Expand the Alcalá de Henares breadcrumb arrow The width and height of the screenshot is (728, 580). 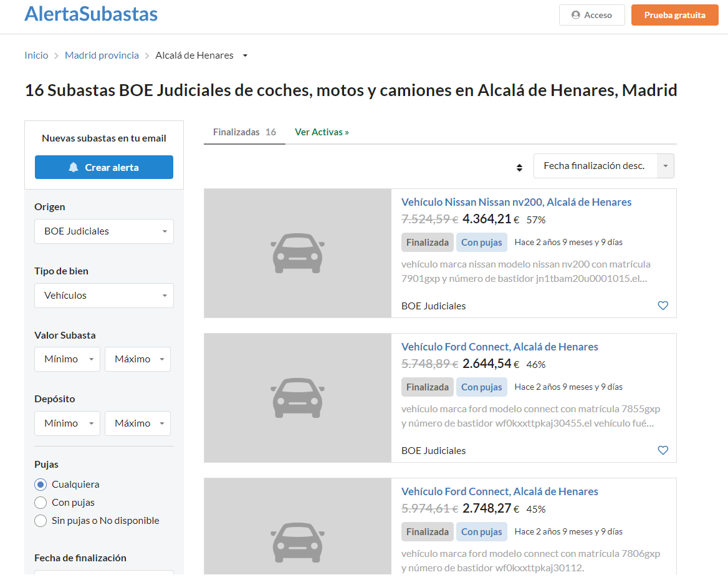[245, 56]
